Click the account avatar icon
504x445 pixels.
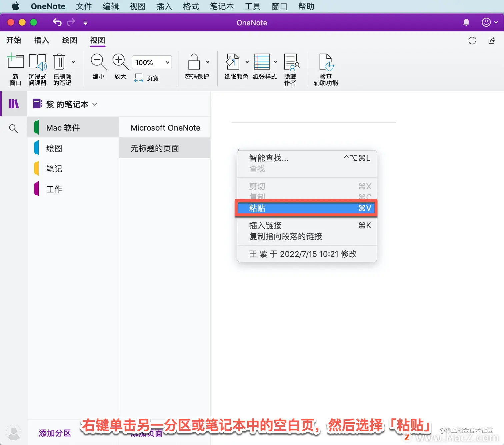[14, 433]
